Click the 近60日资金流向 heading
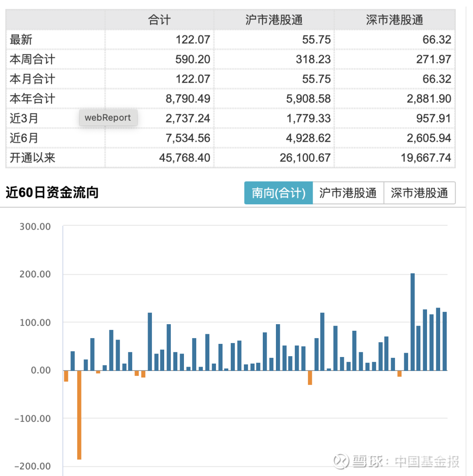 click(x=52, y=192)
